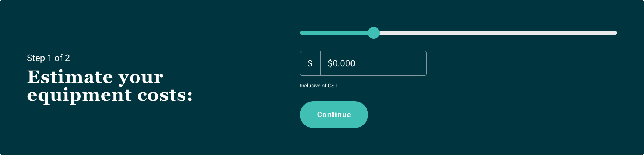Click the word 'Estimate' in the heading
The image size is (644, 155).
coord(70,77)
